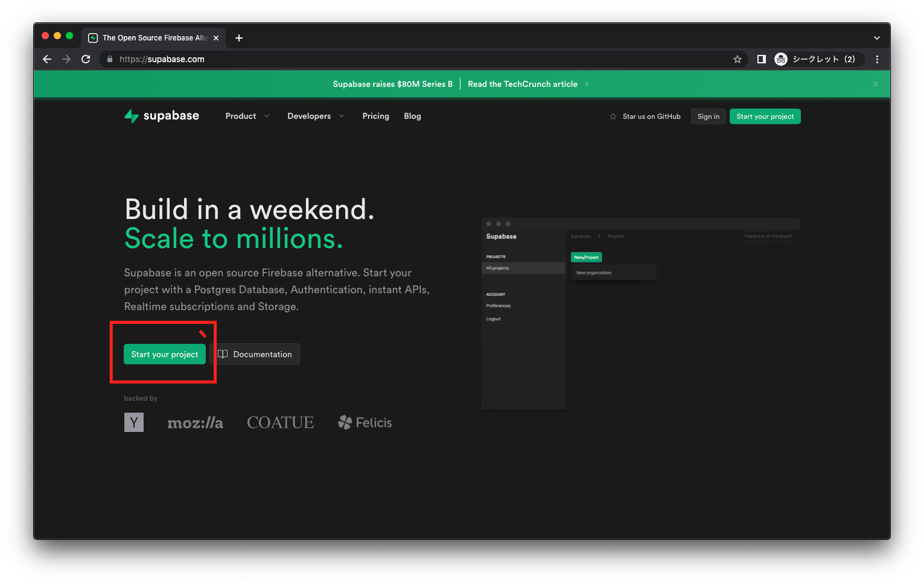Open the Documentation button
The height and width of the screenshot is (584, 924).
(x=255, y=354)
